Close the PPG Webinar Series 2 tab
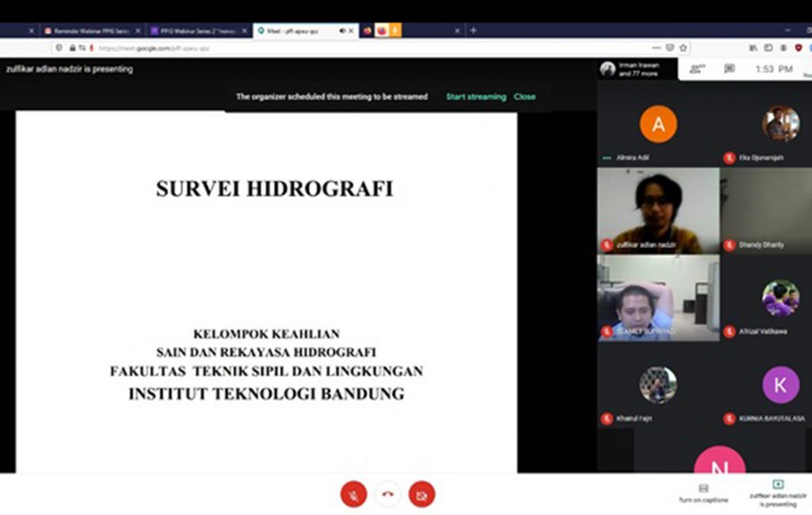Screen dimensions: 812x515 point(244,31)
